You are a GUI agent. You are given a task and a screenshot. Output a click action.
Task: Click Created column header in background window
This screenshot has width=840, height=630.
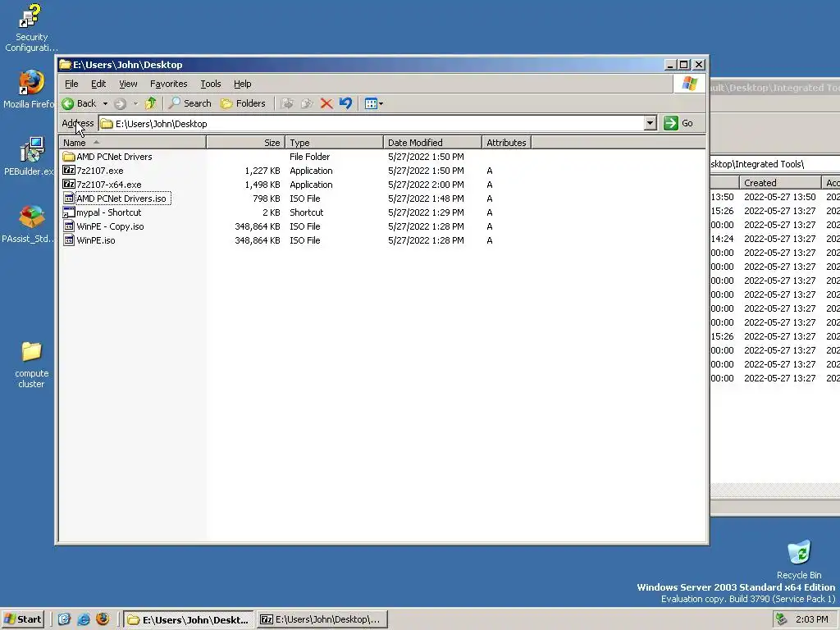tap(780, 183)
